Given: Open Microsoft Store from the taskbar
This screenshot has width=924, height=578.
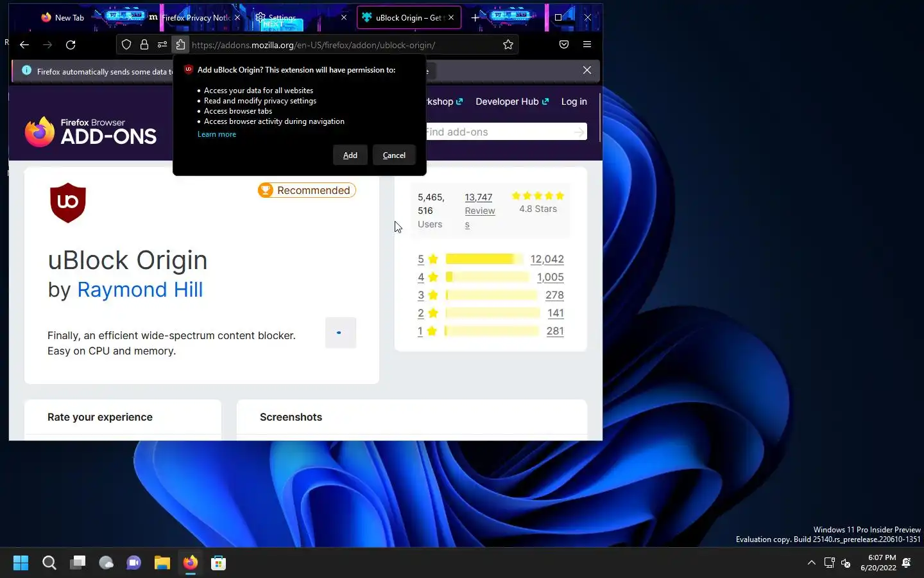Looking at the screenshot, I should 218,563.
